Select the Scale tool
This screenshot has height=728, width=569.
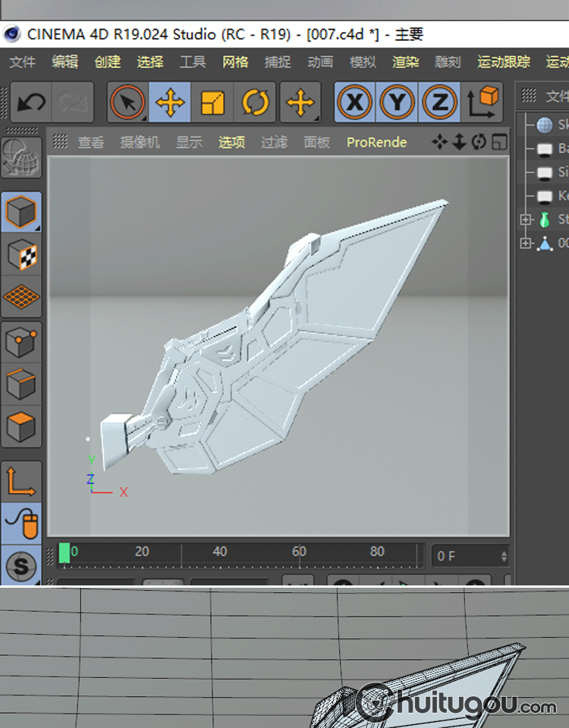coord(212,102)
